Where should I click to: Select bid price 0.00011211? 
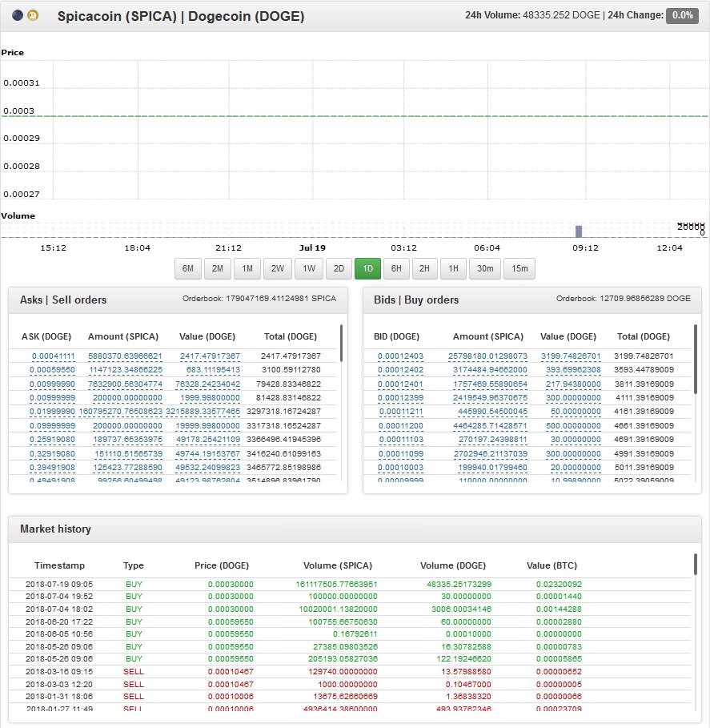pos(401,412)
